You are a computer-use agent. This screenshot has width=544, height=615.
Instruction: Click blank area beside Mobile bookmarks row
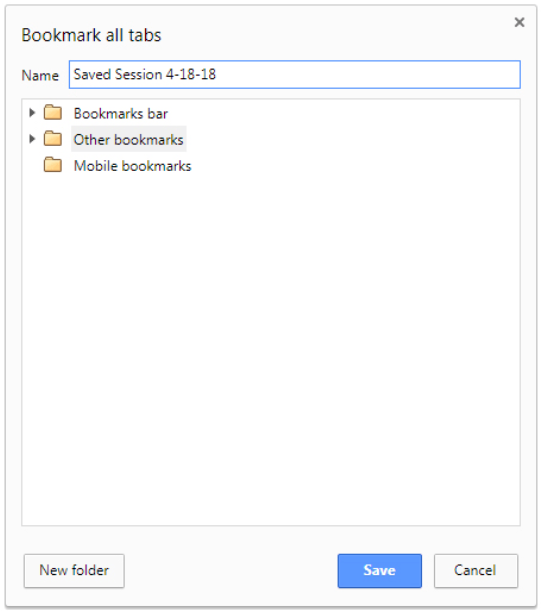(353, 166)
